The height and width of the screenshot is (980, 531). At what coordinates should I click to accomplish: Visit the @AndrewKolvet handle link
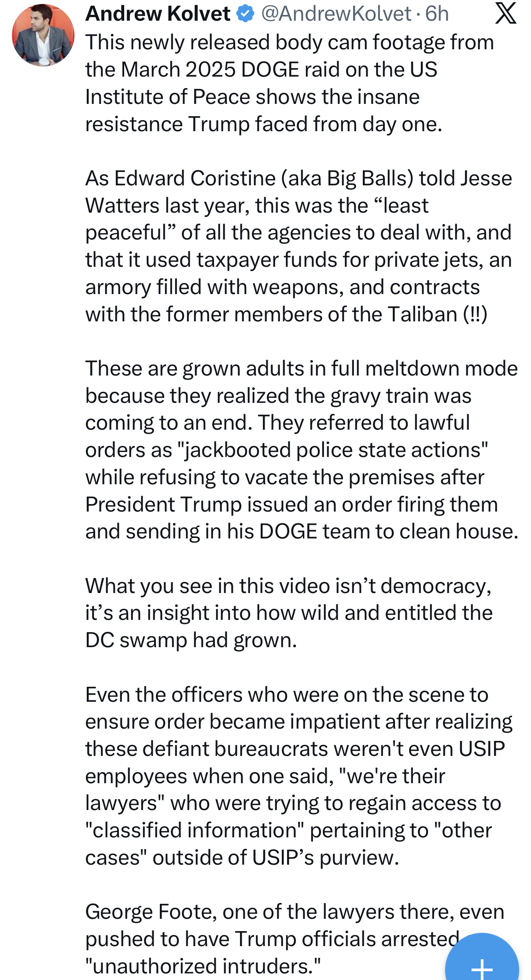tap(336, 14)
